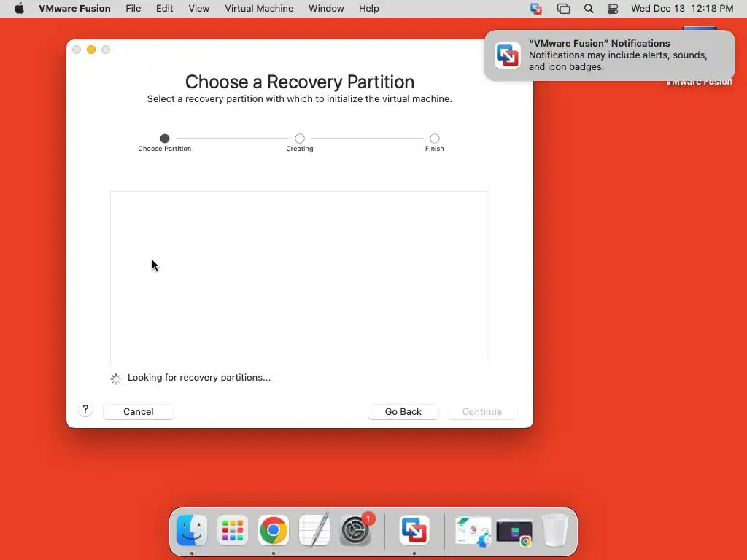The height and width of the screenshot is (560, 747).
Task: Open the Virtual Machine menu
Action: point(259,9)
